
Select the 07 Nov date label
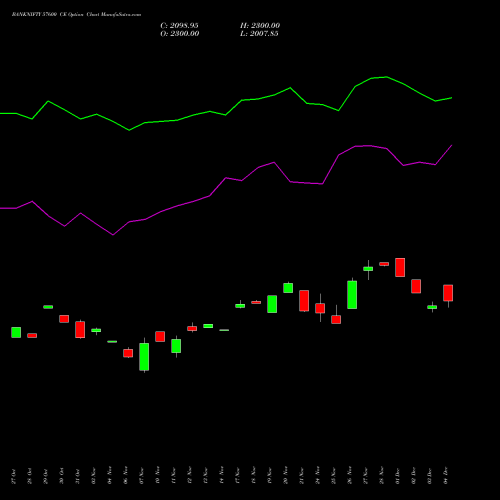(142, 476)
